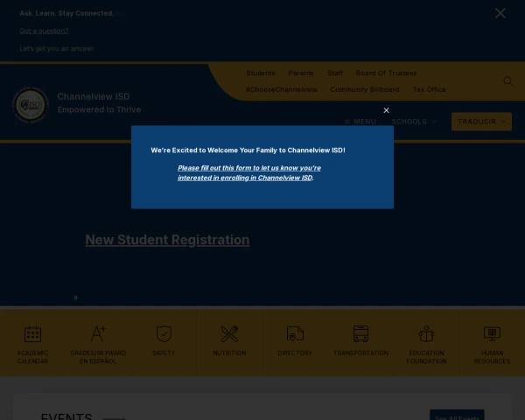
Task: Open New Student Registration link
Action: [x=167, y=240]
